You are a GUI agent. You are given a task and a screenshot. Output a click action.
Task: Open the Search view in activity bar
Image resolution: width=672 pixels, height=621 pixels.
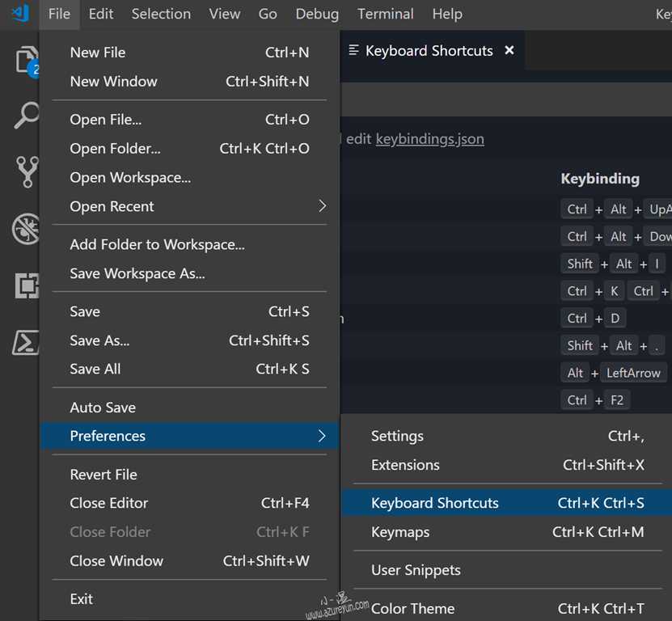pos(27,115)
